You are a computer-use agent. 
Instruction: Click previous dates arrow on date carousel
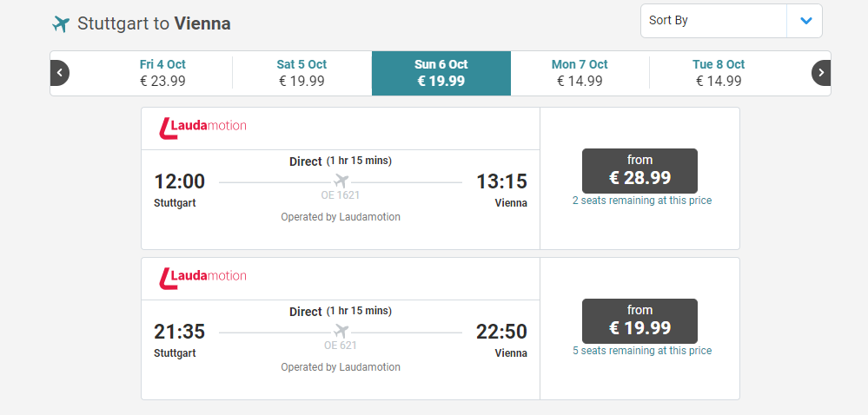coord(59,73)
